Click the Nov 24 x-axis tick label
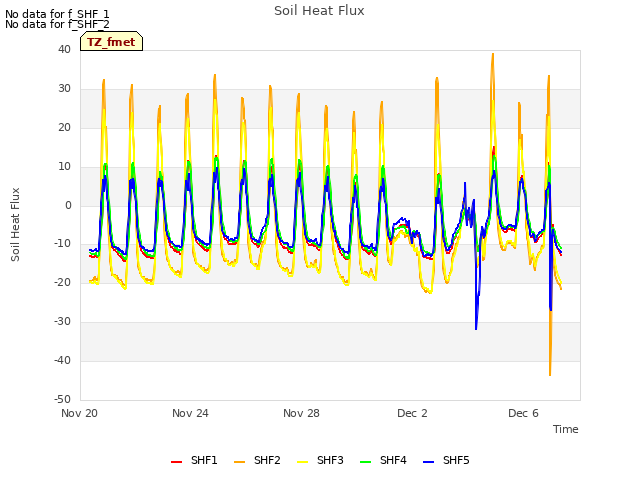Viewport: 640px width, 480px height. (190, 413)
